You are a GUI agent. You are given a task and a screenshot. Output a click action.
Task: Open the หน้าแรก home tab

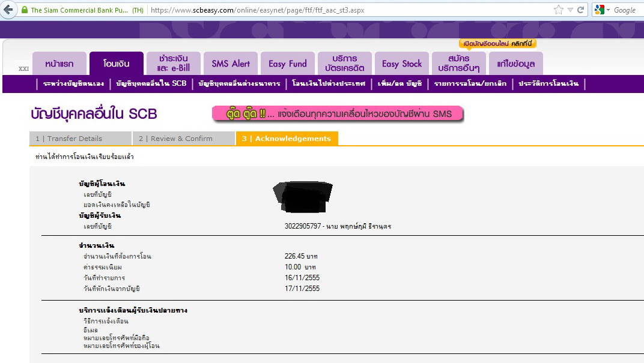tap(59, 64)
